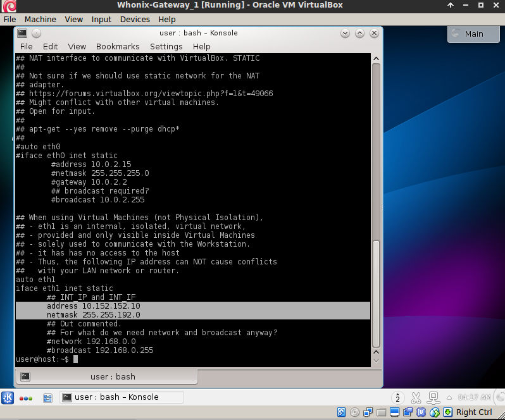Viewport: 505px width, 420px height.
Task: Click VirtualBox keyboard capture green arrow icon
Action: click(447, 412)
